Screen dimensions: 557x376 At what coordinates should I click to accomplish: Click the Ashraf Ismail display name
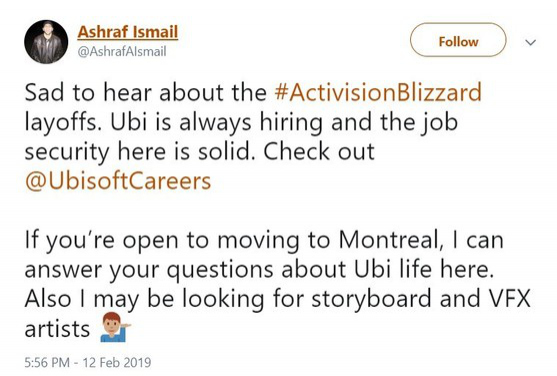[128, 32]
